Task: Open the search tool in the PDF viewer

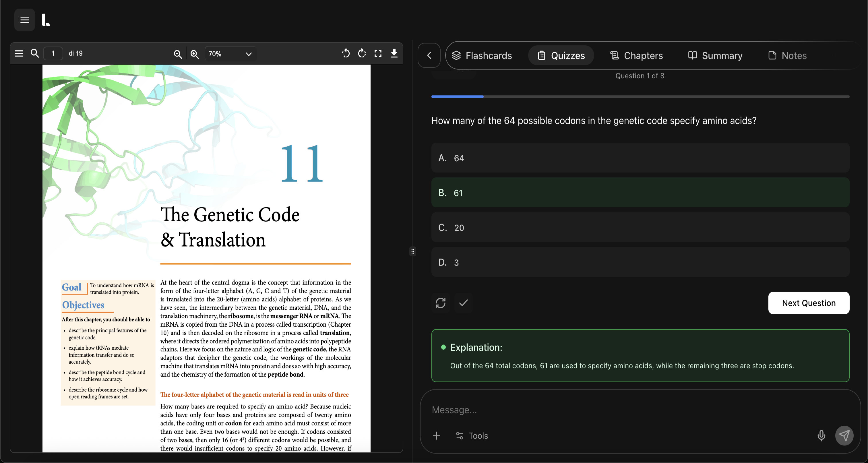Action: (x=34, y=53)
